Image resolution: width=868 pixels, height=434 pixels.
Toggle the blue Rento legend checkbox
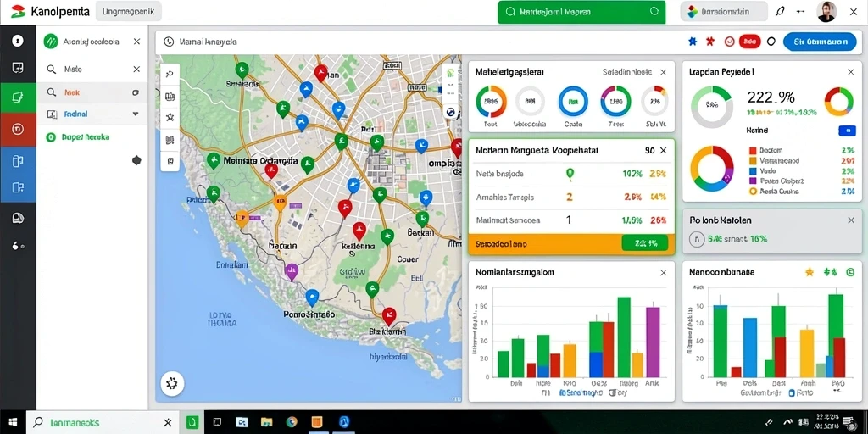click(791, 393)
